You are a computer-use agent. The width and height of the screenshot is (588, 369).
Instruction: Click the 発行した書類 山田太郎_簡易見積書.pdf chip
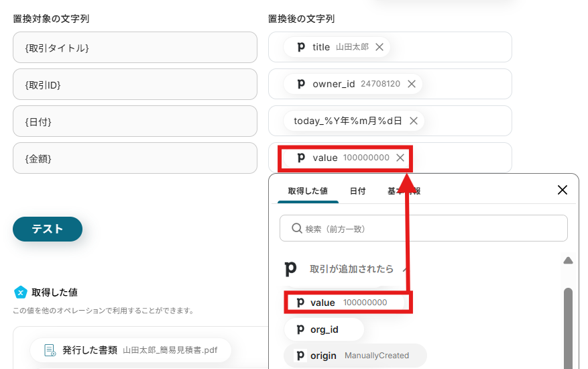131,350
